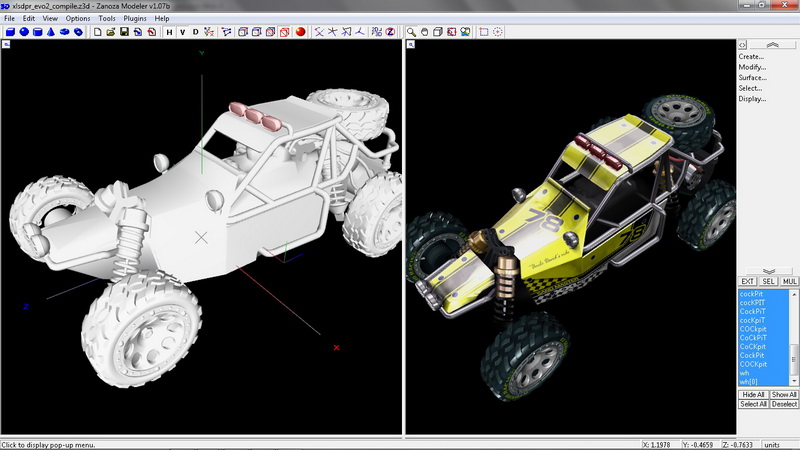
Task: Expand the Modify... command group
Action: pos(752,67)
